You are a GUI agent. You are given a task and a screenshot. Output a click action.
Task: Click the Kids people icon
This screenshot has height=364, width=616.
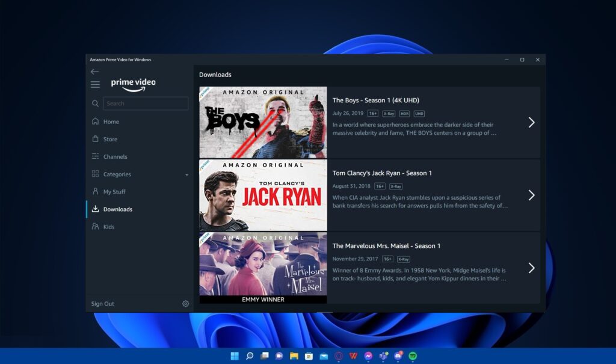95,226
